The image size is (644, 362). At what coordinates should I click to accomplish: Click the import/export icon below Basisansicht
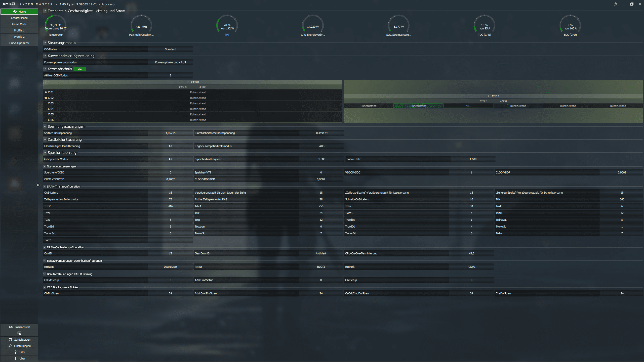click(x=19, y=333)
